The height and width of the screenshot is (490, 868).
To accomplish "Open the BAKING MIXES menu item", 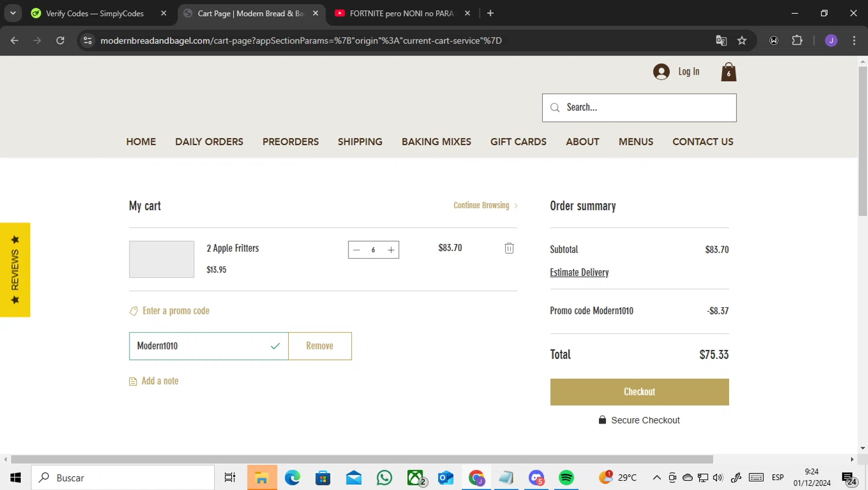I will click(x=436, y=142).
